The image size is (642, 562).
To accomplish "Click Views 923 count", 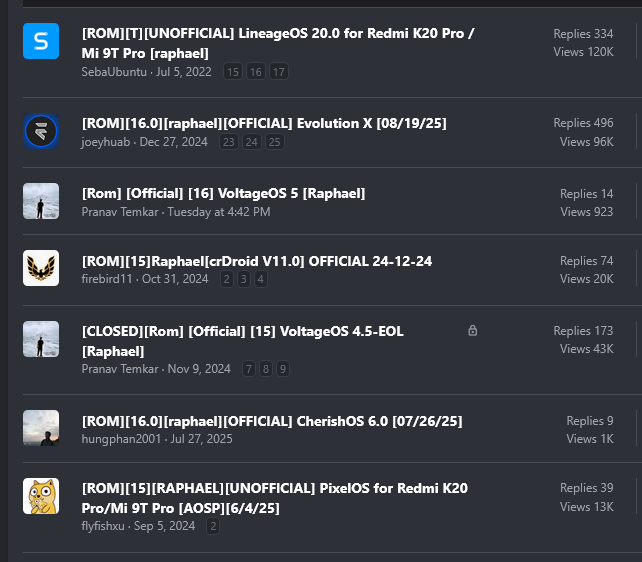I will [x=586, y=212].
